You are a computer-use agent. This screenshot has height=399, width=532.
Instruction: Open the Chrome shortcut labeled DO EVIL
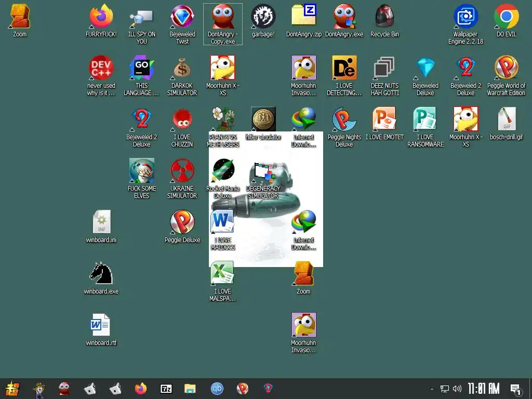pyautogui.click(x=506, y=20)
